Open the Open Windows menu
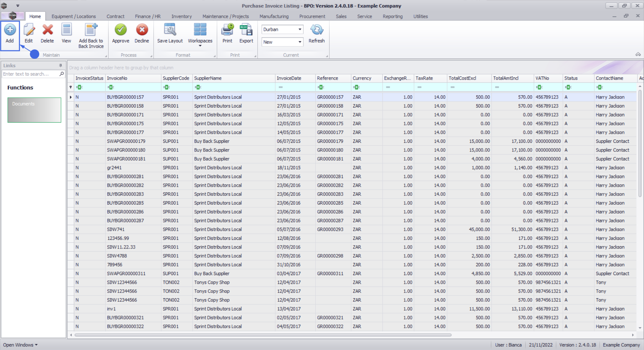Screen dimensions: 644x350 [20, 345]
